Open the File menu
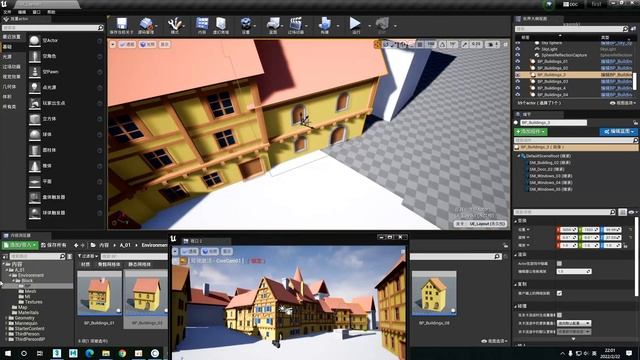 tap(7, 12)
